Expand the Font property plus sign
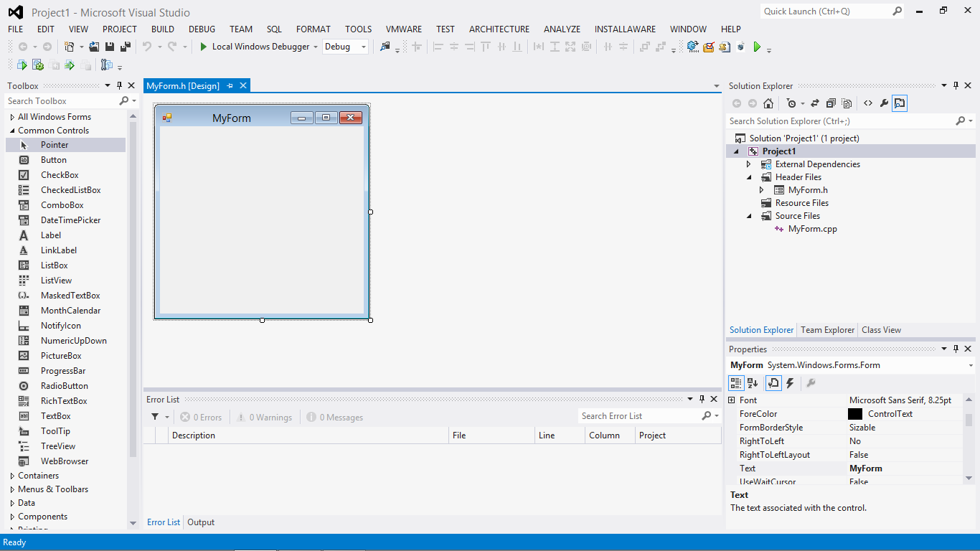980x551 pixels. pyautogui.click(x=732, y=400)
